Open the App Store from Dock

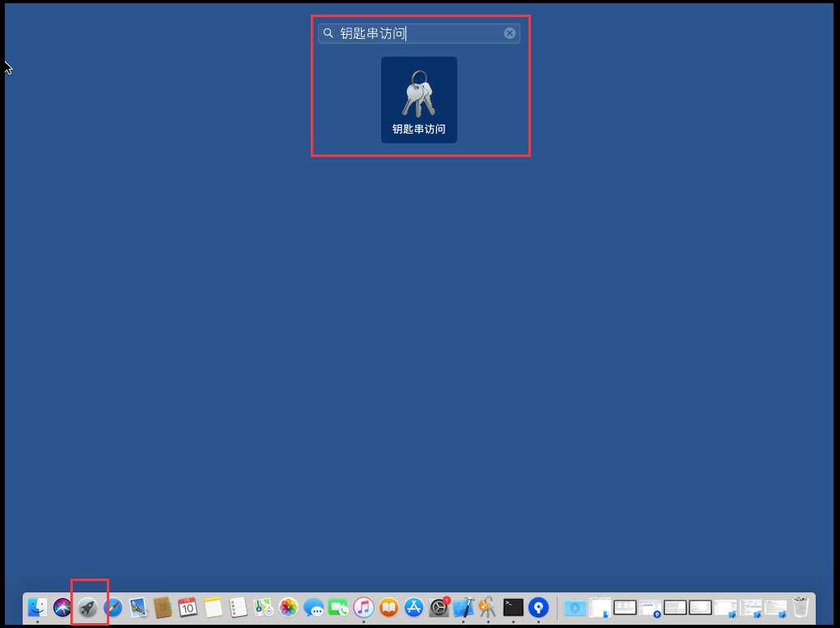414,608
